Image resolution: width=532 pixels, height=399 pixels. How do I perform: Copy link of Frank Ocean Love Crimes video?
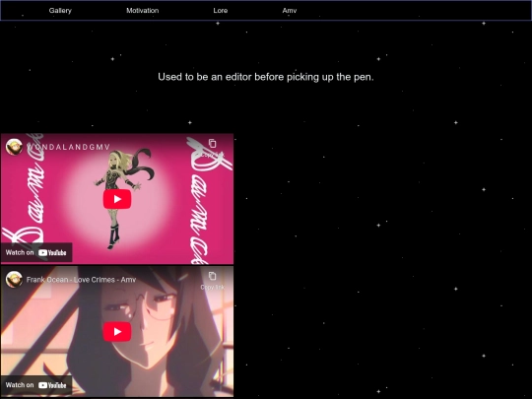213,281
